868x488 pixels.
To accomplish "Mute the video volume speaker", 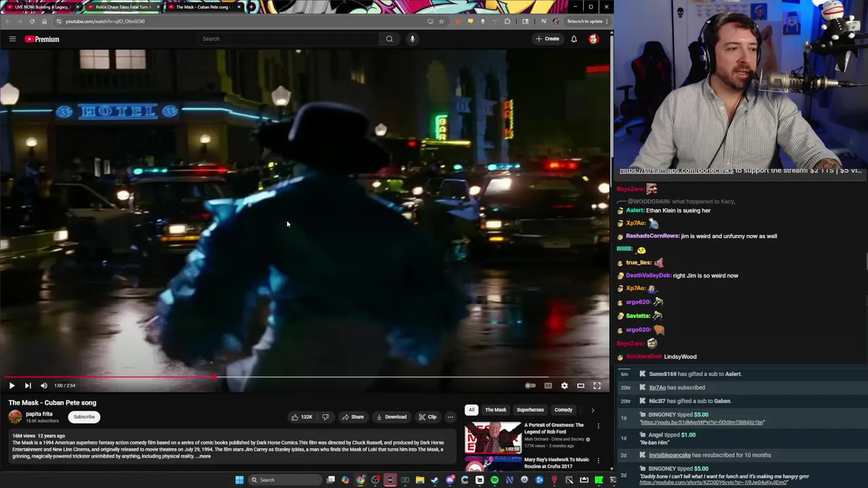I will pos(44,386).
